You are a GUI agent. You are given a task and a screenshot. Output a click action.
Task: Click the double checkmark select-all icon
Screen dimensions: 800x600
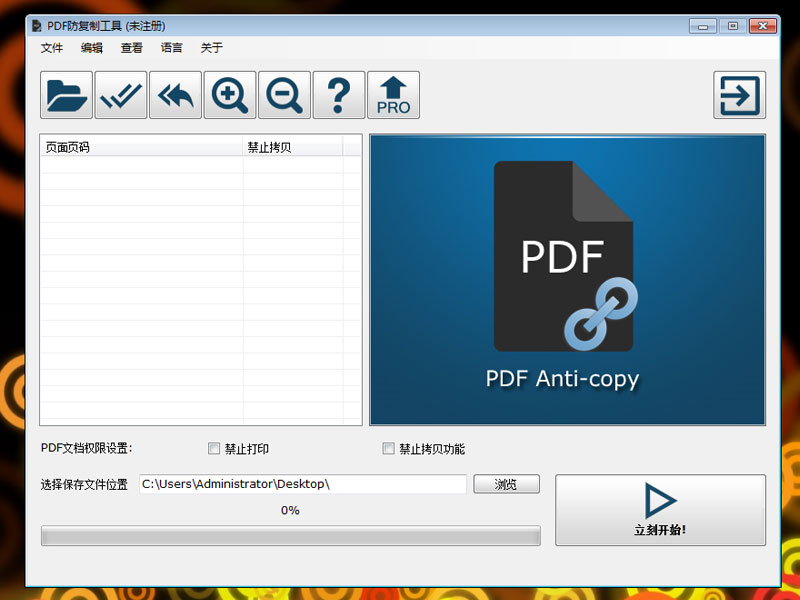pos(121,96)
